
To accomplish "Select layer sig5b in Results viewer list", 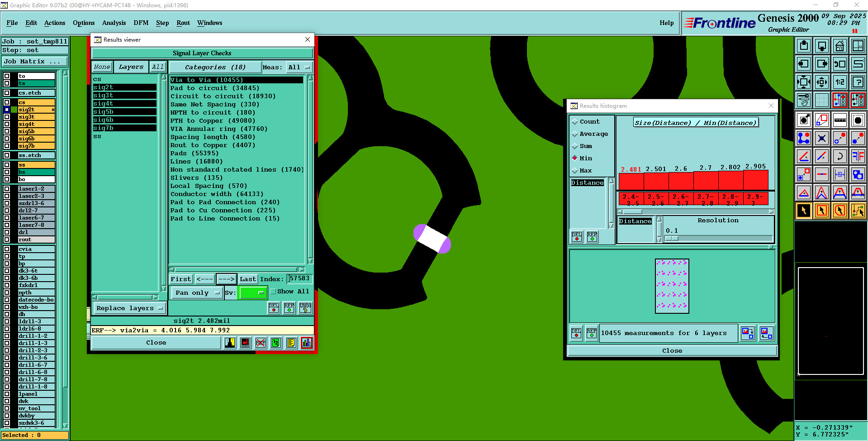I will pos(125,112).
